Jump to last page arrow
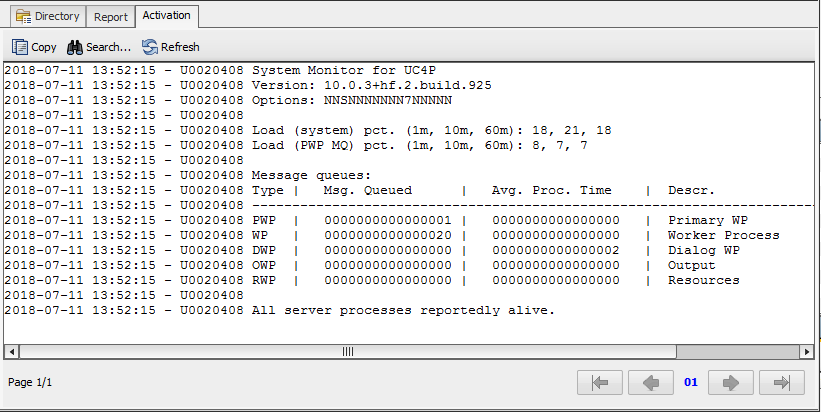Viewport: 821px width, 412px height. point(782,383)
